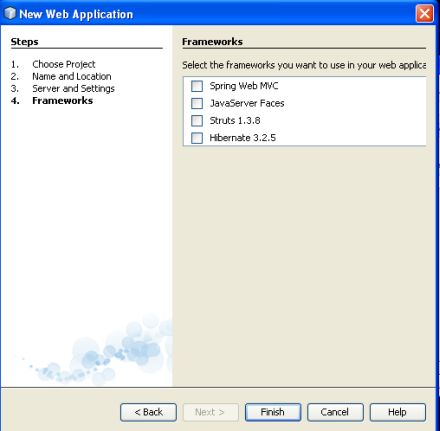Click the 'Frameworks' panel heading
Viewport: 440px width, 431px height.
tap(212, 42)
